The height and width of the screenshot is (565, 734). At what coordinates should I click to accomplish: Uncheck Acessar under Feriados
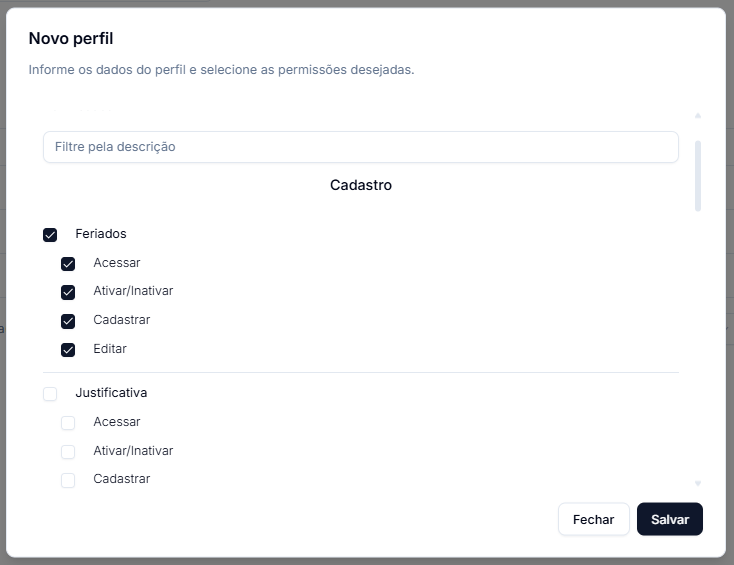click(68, 264)
